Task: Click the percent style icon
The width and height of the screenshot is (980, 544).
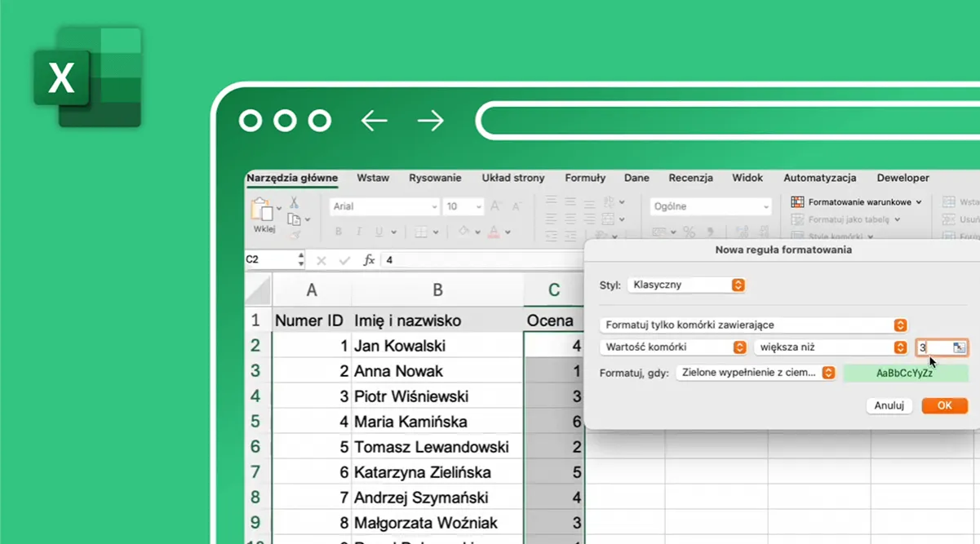Action: tap(689, 232)
